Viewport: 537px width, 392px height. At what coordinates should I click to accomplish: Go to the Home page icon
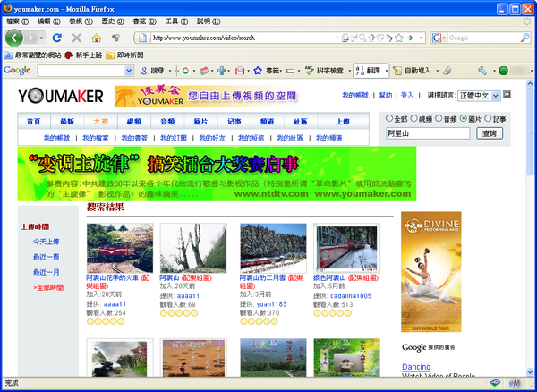click(97, 38)
